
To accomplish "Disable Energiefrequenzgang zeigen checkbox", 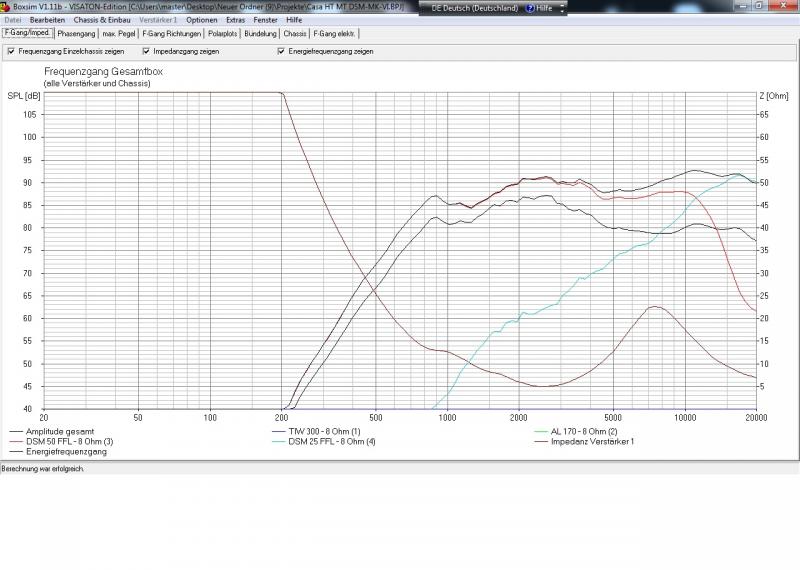I will tap(281, 51).
